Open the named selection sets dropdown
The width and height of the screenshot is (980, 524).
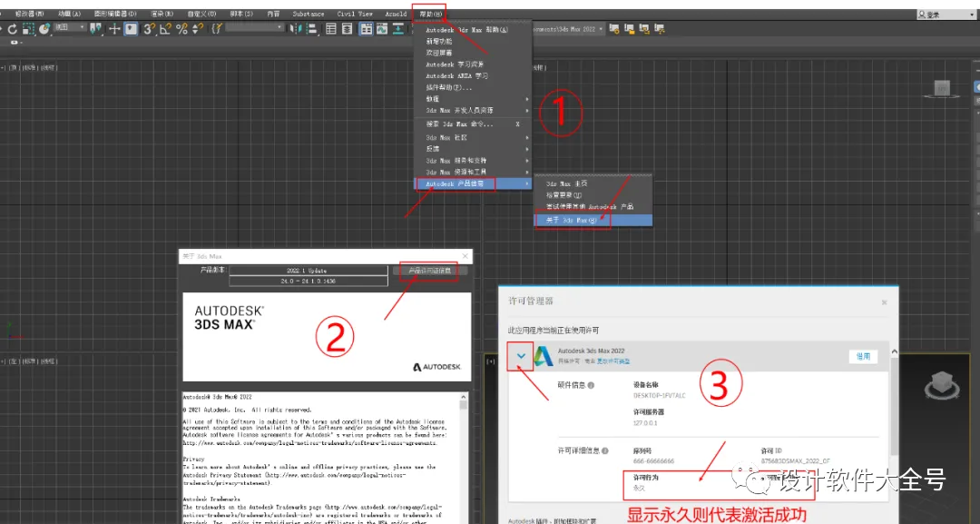point(254,27)
